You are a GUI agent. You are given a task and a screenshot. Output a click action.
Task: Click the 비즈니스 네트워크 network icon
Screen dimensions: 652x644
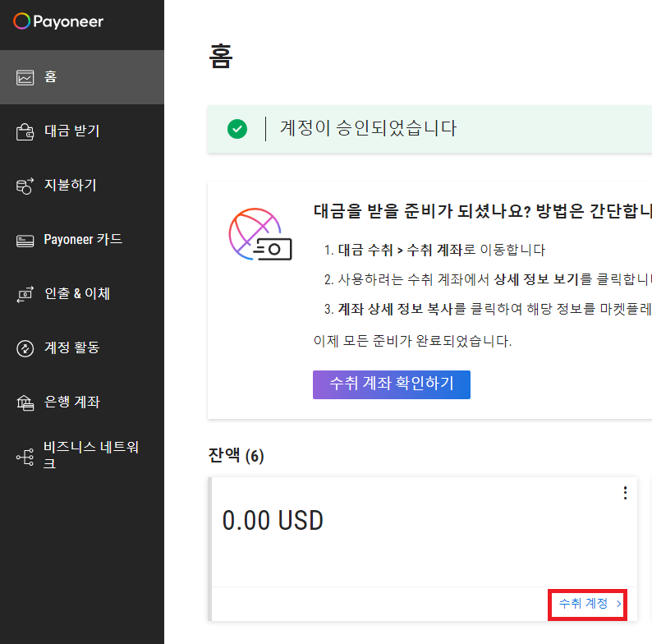pos(25,458)
